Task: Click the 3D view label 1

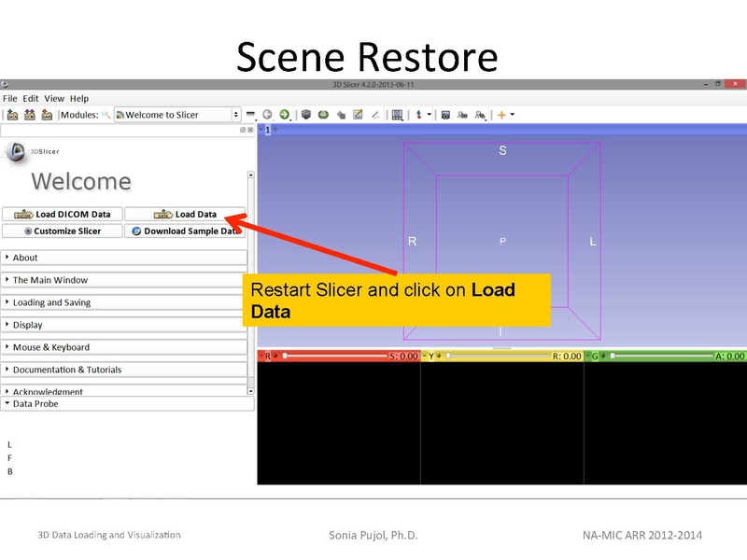Action: [x=268, y=130]
